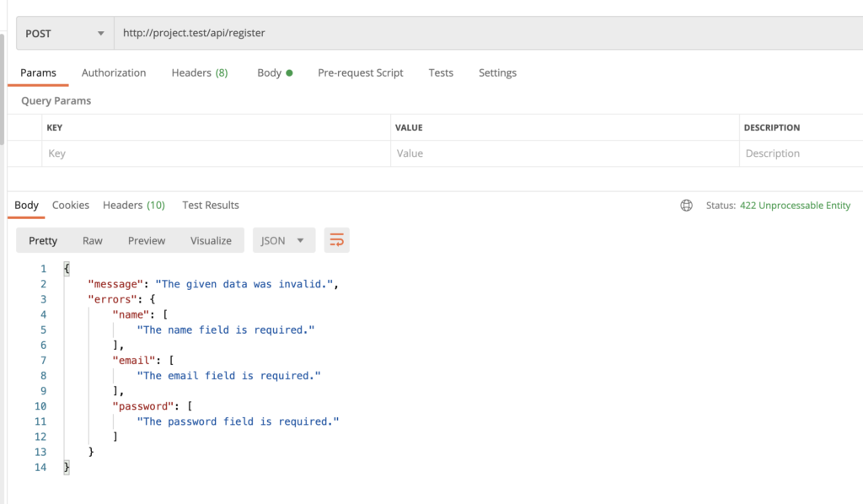Click the Key input in Query Params
This screenshot has width=863, height=504.
tap(215, 154)
